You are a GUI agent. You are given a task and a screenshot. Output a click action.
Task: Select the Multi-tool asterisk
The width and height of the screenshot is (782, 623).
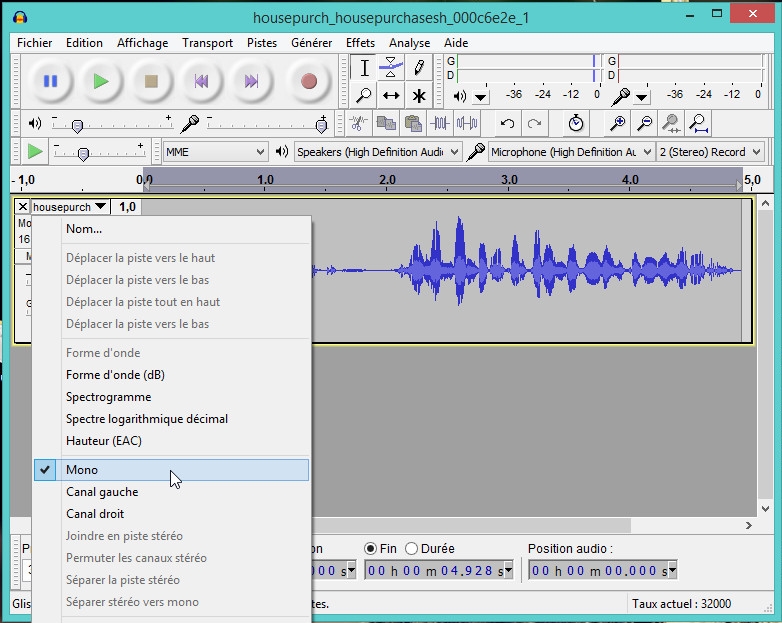(x=418, y=95)
